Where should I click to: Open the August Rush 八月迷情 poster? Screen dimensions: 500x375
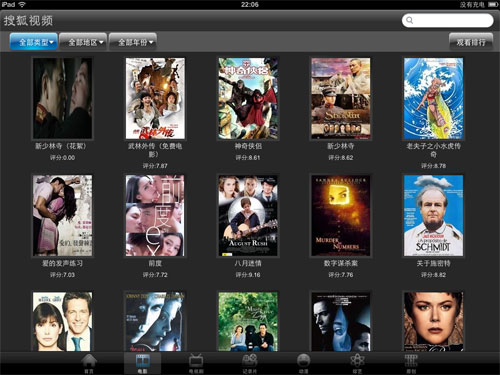[x=248, y=216]
